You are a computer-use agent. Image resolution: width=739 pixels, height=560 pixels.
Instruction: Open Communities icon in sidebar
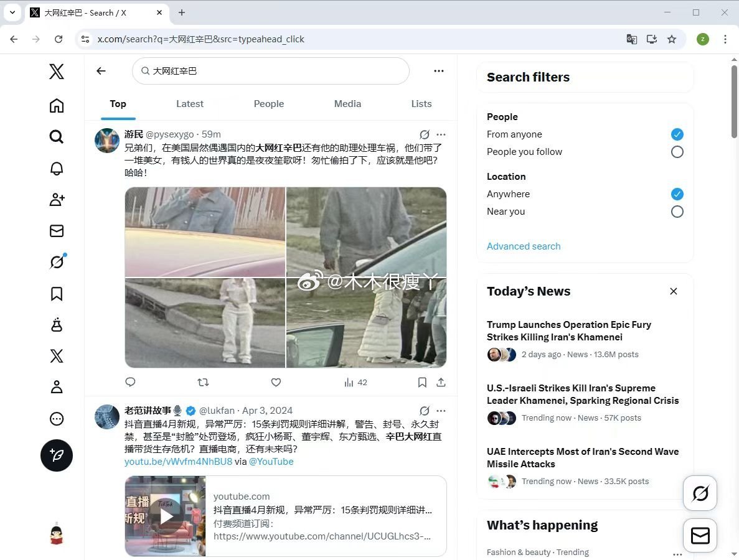[57, 325]
